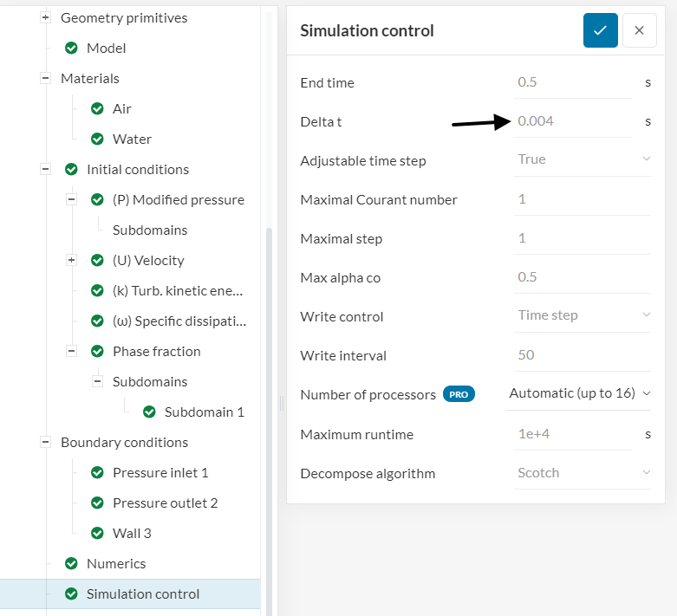Expand the (U) Velocity node

pyautogui.click(x=71, y=261)
